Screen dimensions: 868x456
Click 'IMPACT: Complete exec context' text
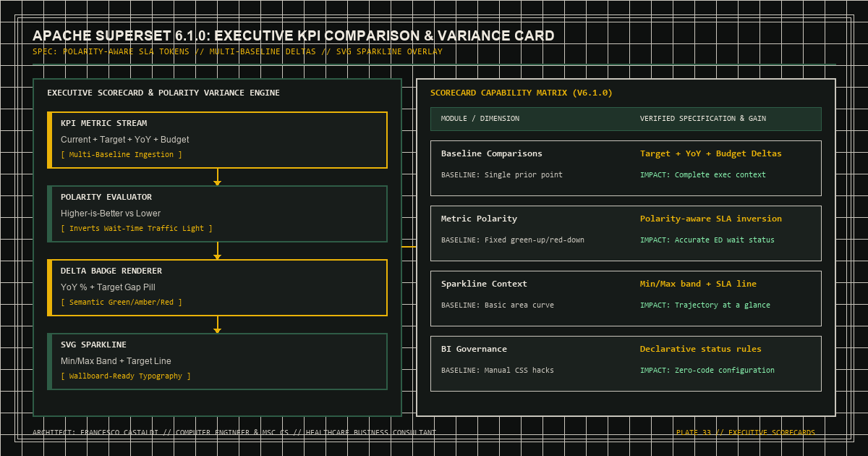coord(703,175)
